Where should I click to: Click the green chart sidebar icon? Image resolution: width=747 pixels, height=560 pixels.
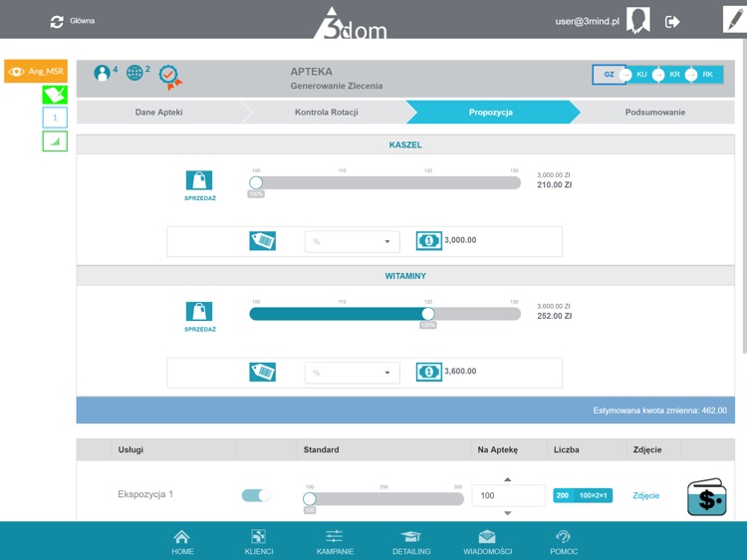55,141
